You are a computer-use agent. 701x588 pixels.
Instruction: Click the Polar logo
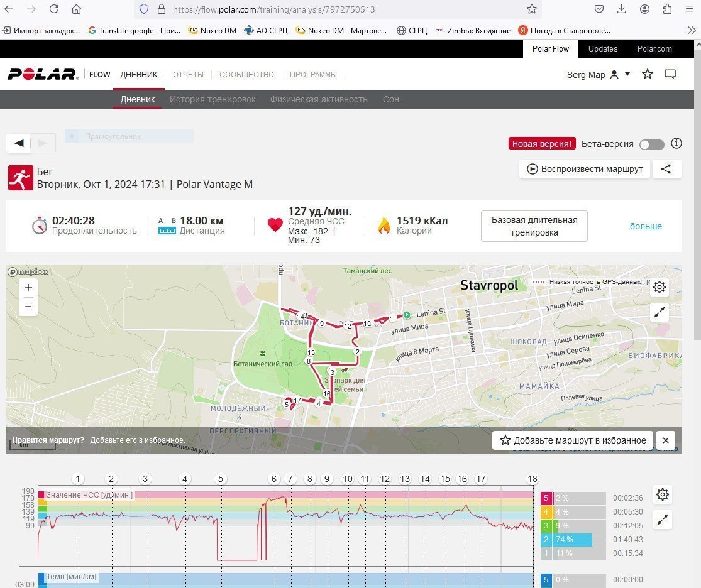(43, 74)
